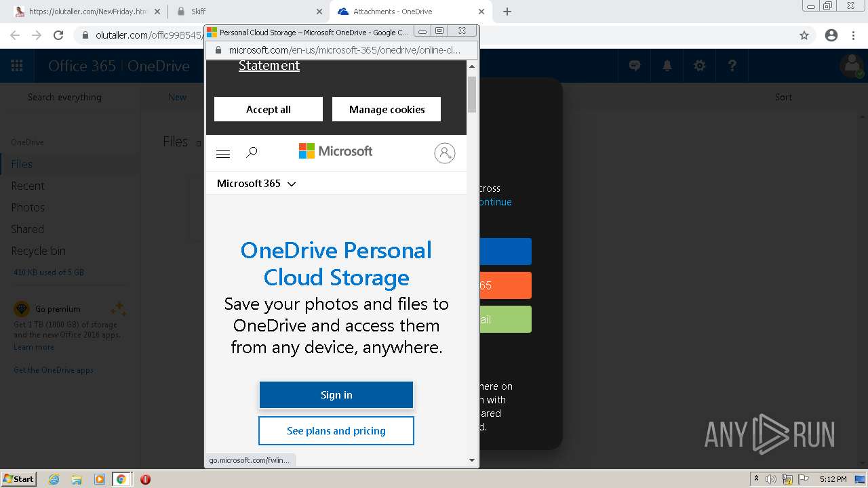868x488 pixels.
Task: Switch to the Attachments - OneDrive tab
Action: click(x=411, y=12)
